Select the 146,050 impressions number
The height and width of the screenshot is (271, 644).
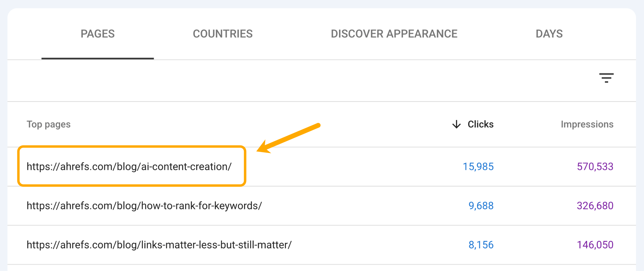point(595,244)
